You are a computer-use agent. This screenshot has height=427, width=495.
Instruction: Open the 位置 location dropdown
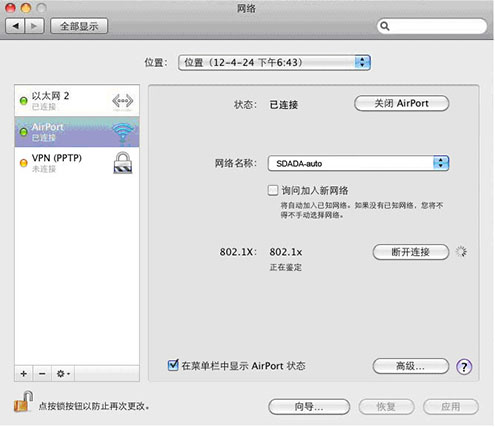click(x=275, y=63)
